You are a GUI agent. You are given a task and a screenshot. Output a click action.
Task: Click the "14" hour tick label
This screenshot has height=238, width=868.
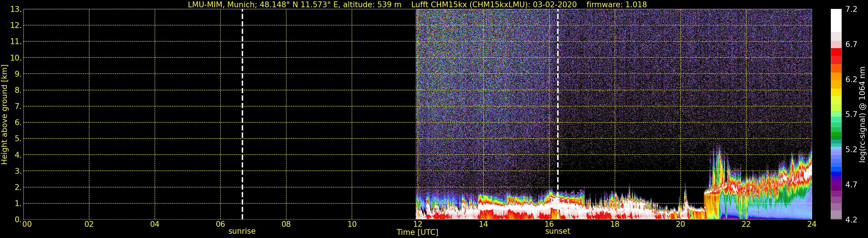pos(483,224)
